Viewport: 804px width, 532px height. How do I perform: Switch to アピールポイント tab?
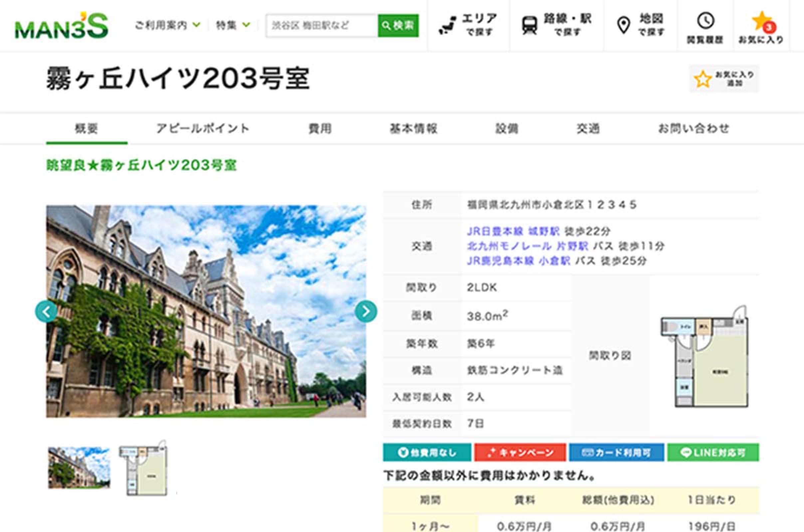click(203, 129)
